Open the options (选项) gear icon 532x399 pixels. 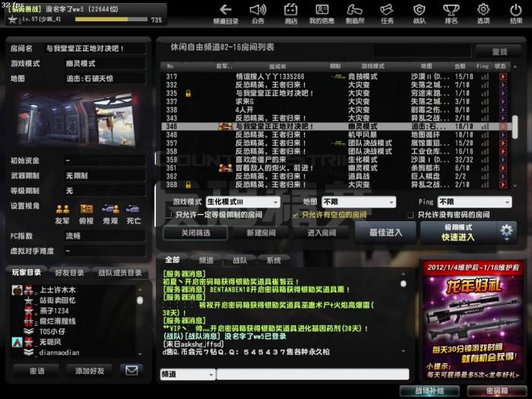pos(483,14)
